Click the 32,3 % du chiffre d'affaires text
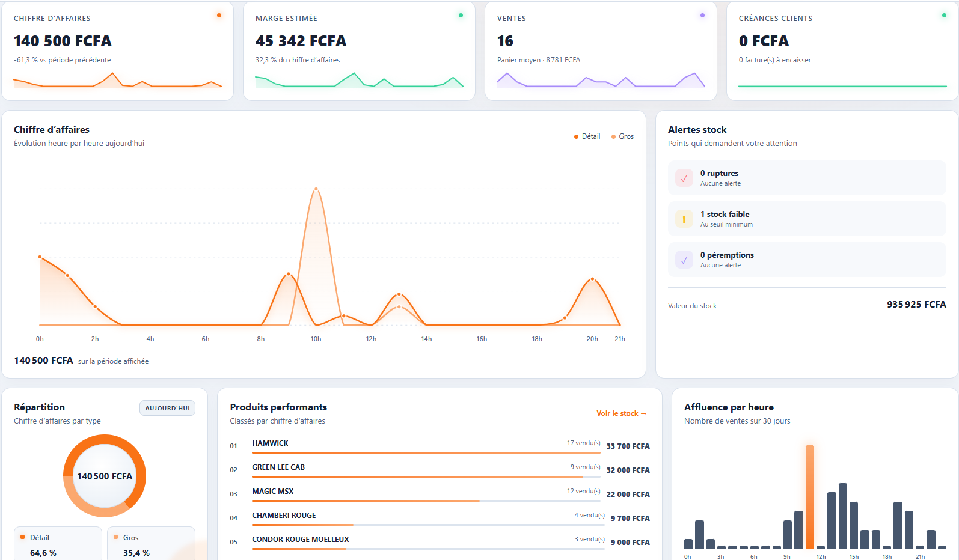 (298, 60)
